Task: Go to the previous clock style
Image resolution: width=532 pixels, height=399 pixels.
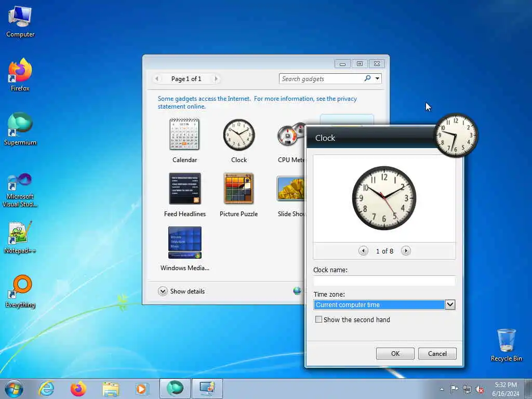Action: [x=363, y=251]
